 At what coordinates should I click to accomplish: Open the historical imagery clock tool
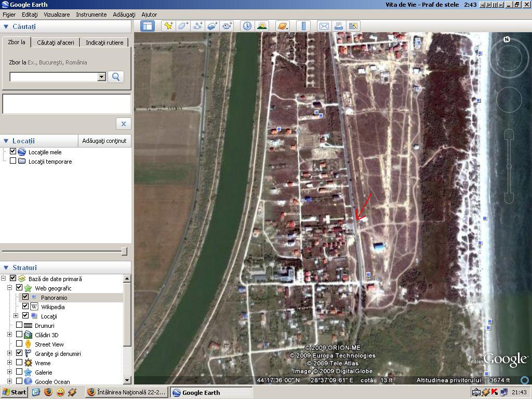pos(247,26)
